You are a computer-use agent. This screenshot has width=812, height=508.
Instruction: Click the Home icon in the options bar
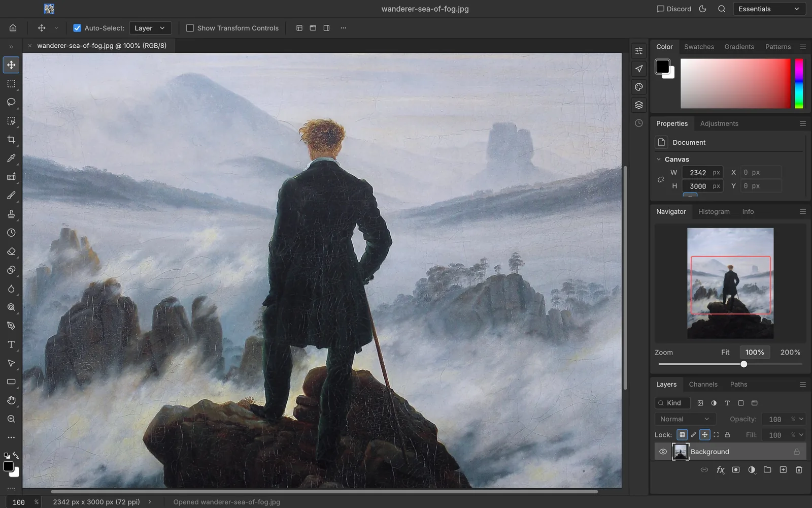pos(13,28)
